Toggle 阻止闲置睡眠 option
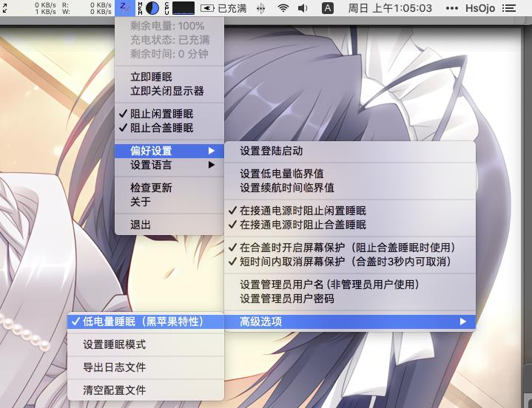This screenshot has width=532, height=408. (x=169, y=114)
